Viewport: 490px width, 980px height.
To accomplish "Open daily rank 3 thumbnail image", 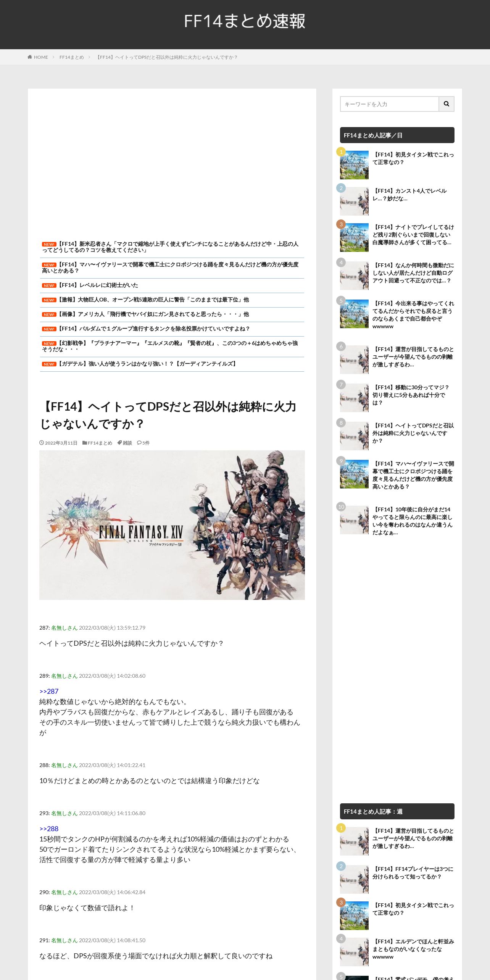I will click(354, 237).
